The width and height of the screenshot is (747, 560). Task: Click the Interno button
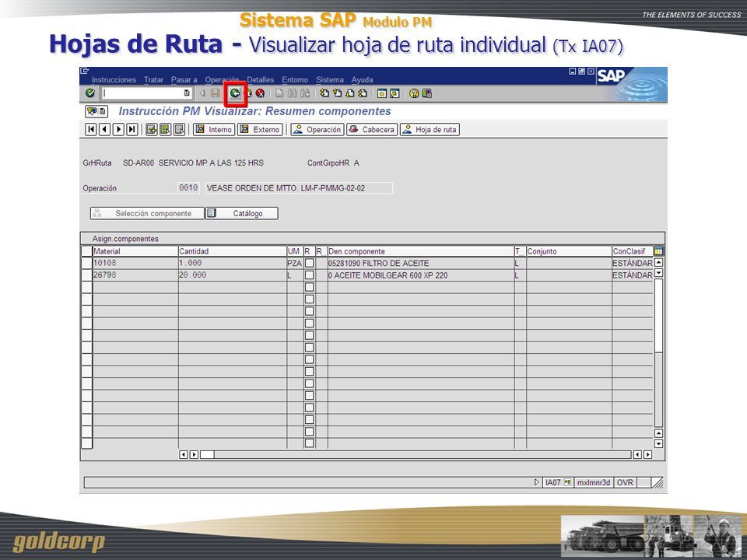point(214,129)
